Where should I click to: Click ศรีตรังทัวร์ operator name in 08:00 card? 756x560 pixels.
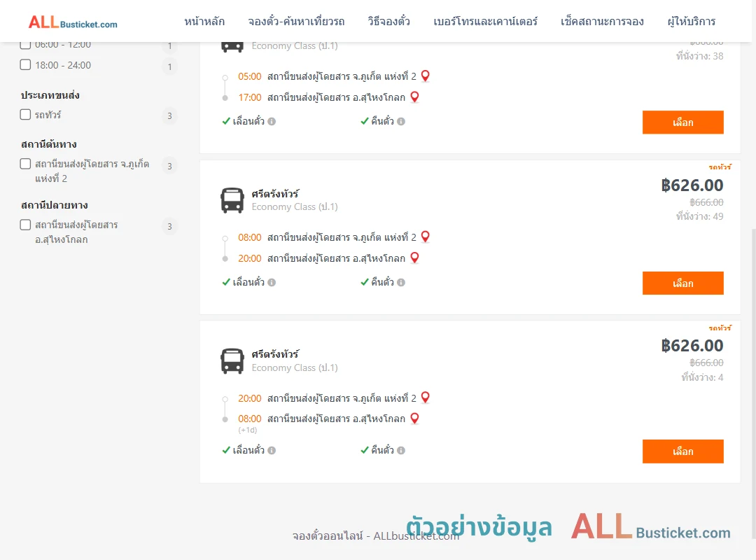point(275,194)
